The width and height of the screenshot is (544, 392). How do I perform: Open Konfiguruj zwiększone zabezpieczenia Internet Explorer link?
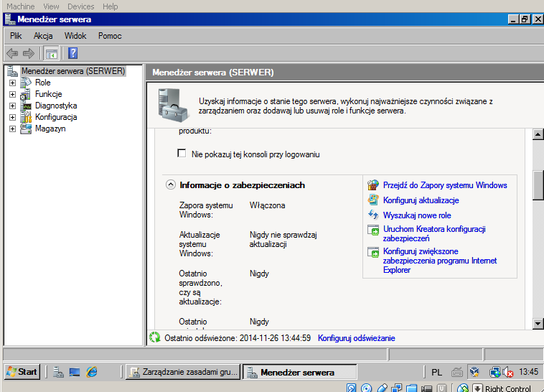(439, 261)
